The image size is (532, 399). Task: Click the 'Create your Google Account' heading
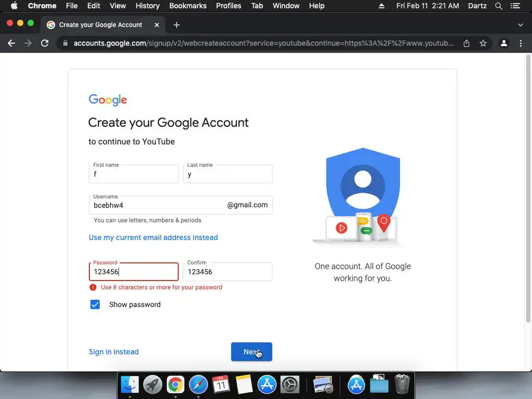coord(168,123)
